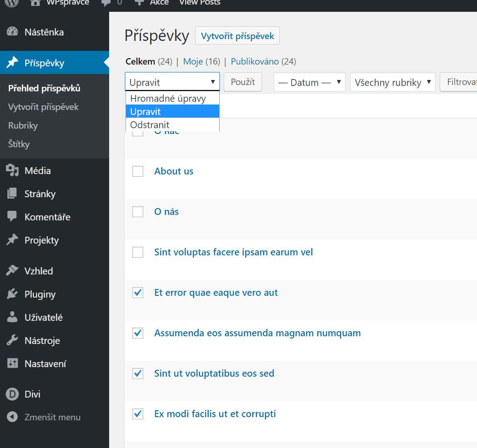477x448 pixels.
Task: Open the Vzhled paintbrush icon
Action: pyautogui.click(x=12, y=270)
